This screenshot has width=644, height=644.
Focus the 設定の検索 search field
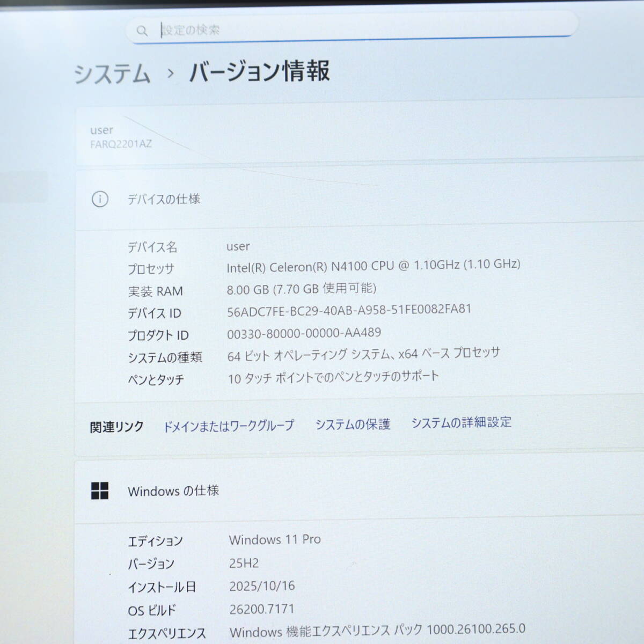point(352,28)
